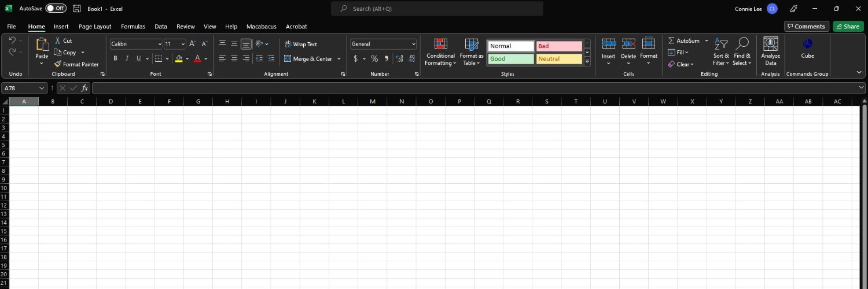
Task: Apply red Font Color A
Action: click(x=197, y=58)
